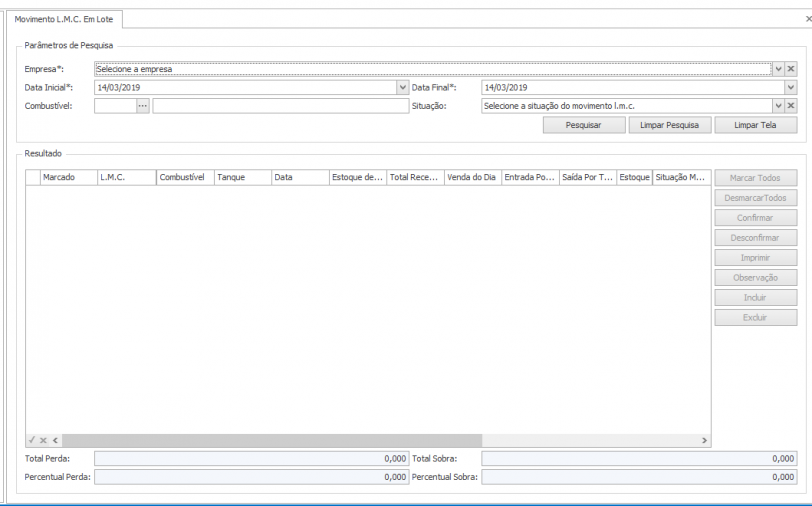Click the Limpar Pesquisa button
812x506 pixels.
click(670, 125)
